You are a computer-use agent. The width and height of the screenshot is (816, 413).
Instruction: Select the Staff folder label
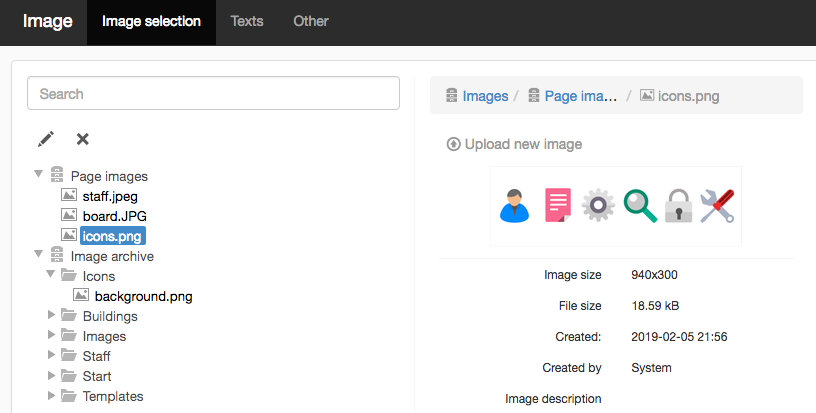[96, 356]
